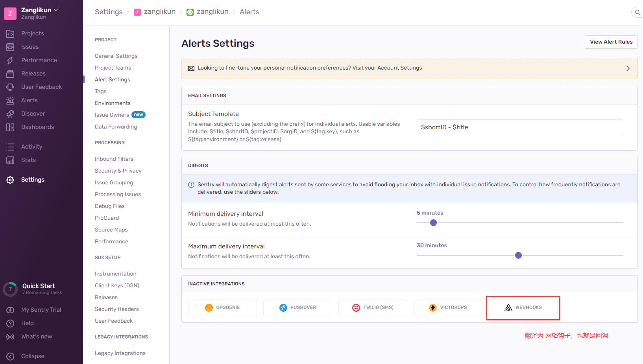Select Security & Privacy in settings menu
Image resolution: width=643 pixels, height=364 pixels.
click(x=118, y=171)
